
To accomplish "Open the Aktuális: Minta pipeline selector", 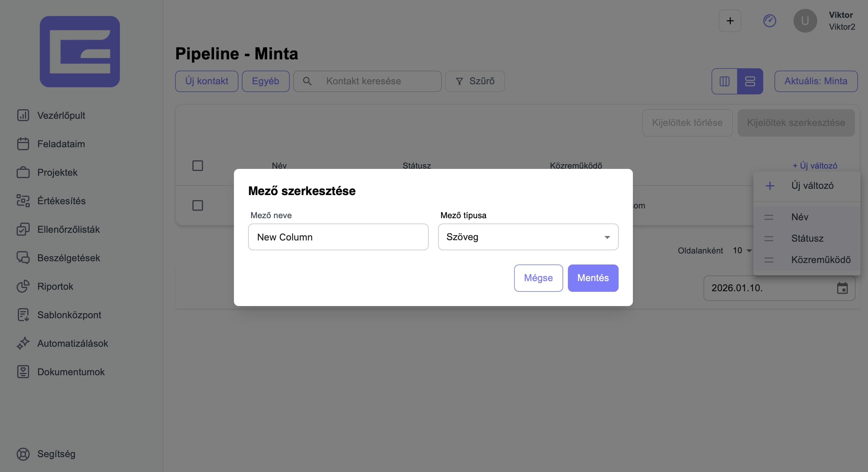I will (x=815, y=81).
